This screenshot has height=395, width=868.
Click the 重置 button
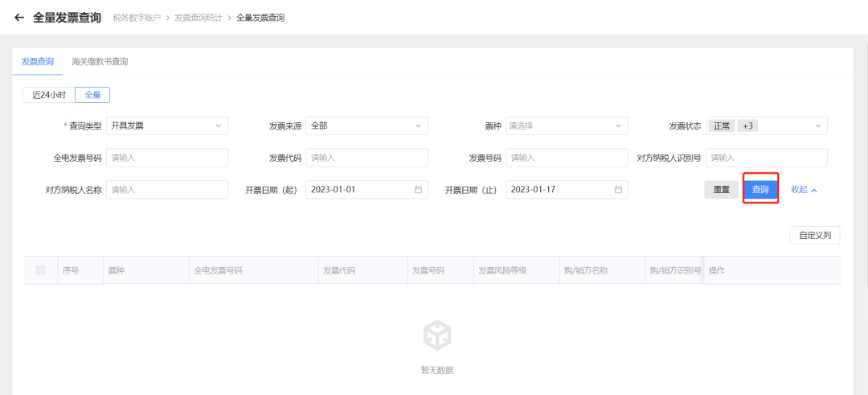(x=721, y=190)
